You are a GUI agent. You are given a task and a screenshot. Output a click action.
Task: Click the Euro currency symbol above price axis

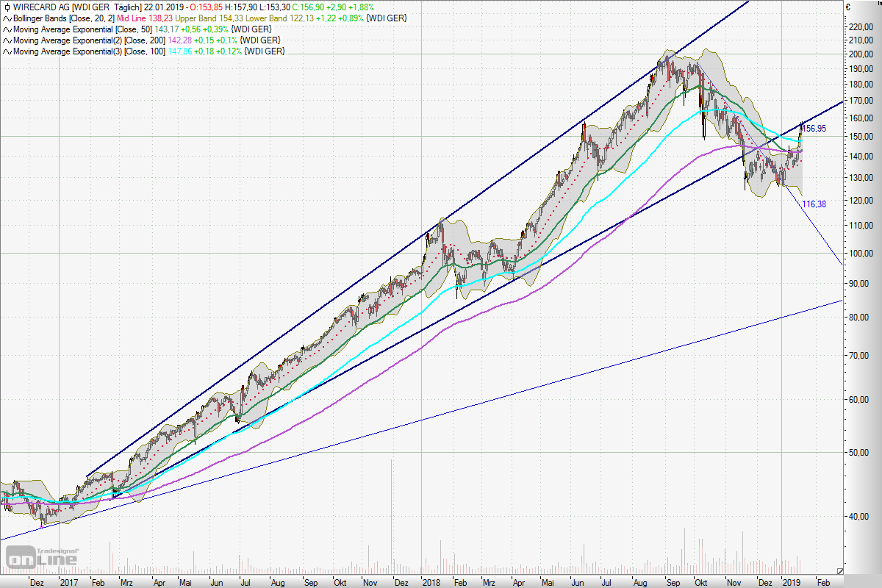(847, 7)
